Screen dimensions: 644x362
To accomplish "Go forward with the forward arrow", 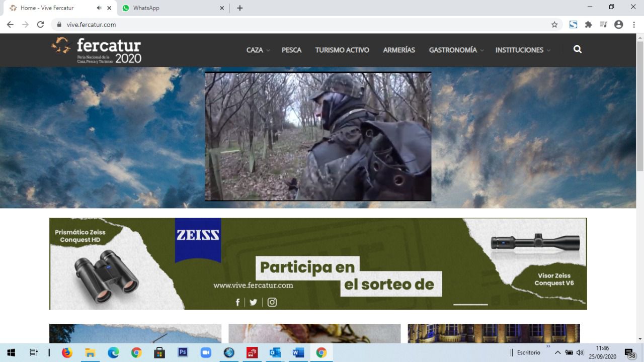I will coord(25,24).
